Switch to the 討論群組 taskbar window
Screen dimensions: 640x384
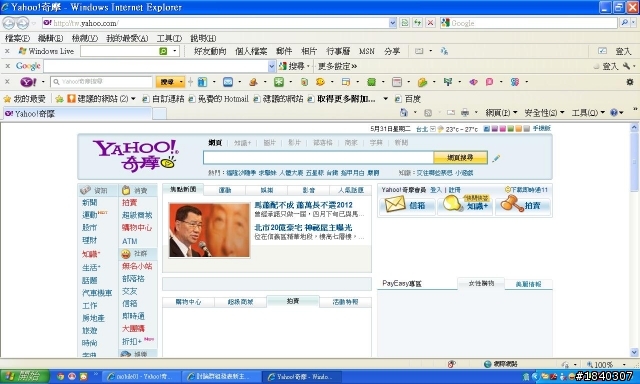click(222, 376)
